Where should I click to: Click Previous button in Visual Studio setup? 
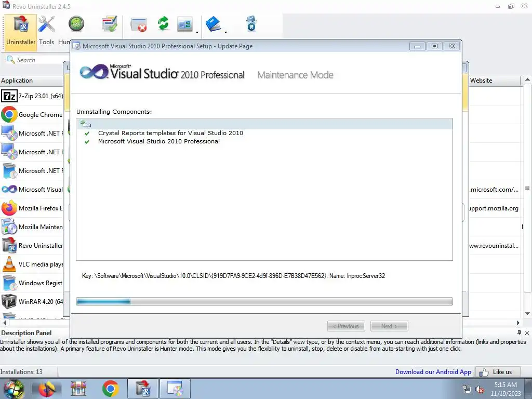click(x=346, y=326)
